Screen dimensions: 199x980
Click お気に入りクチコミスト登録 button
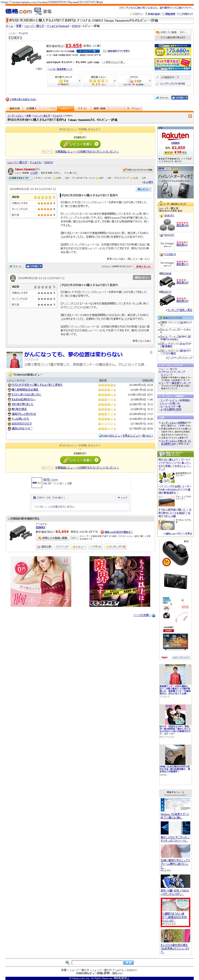137,170
